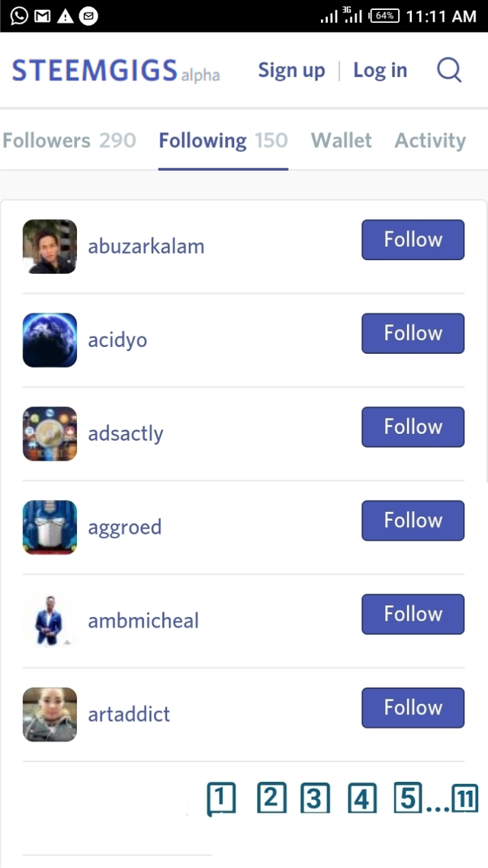Tap the Gmail notification icon

click(43, 17)
